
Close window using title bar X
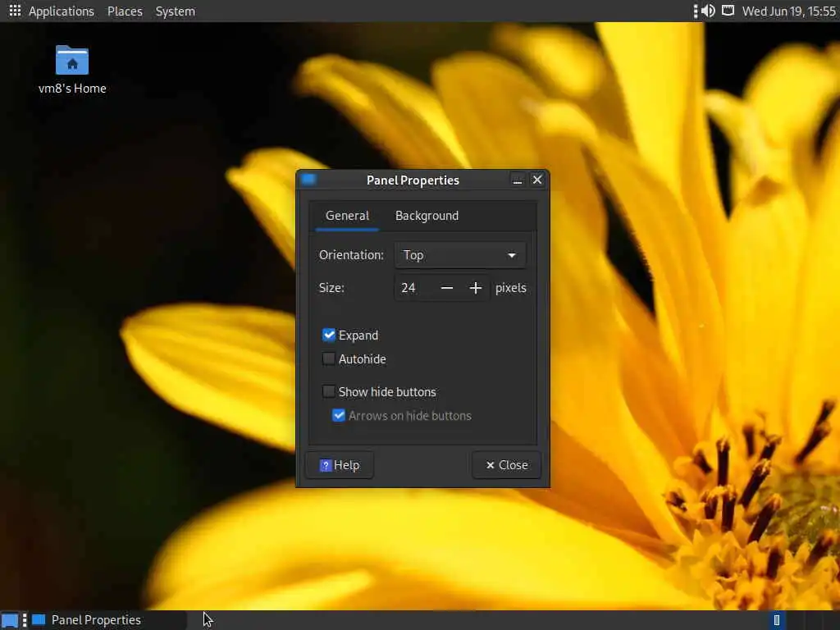[x=537, y=180]
